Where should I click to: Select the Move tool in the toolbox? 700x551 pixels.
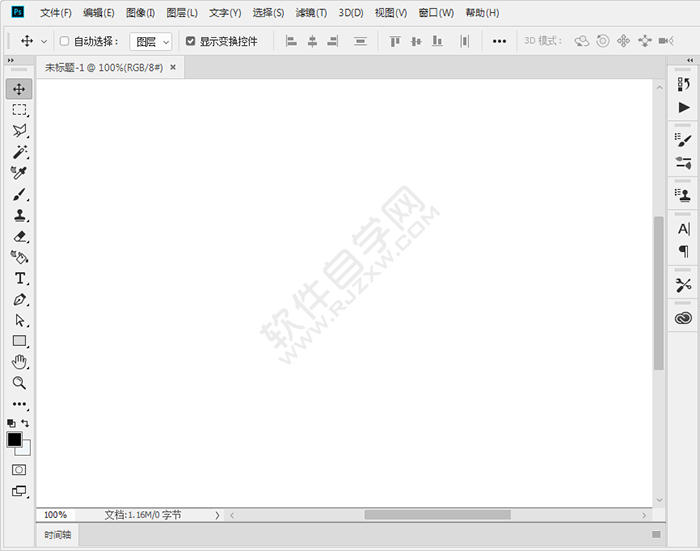tap(19, 89)
